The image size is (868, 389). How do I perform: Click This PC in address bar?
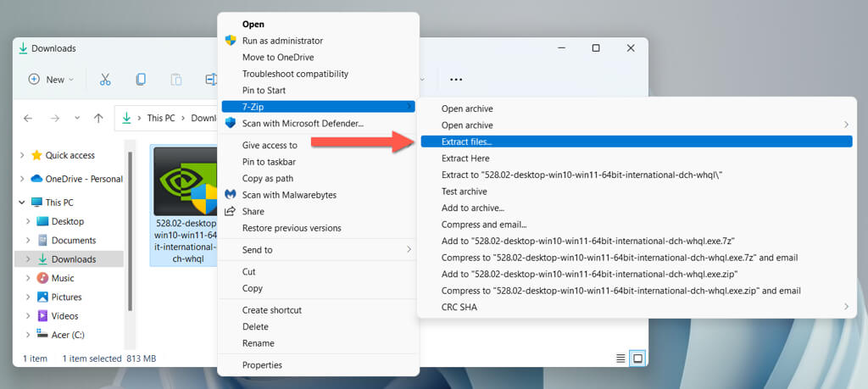[160, 118]
